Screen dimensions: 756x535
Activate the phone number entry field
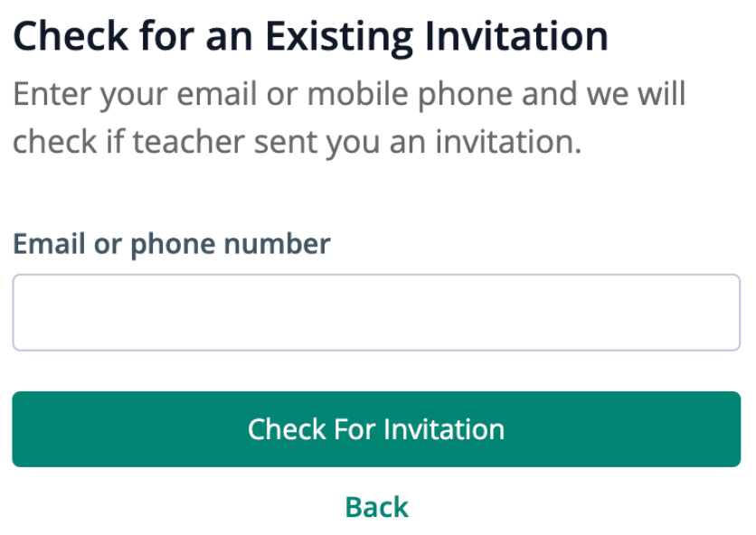coord(376,313)
